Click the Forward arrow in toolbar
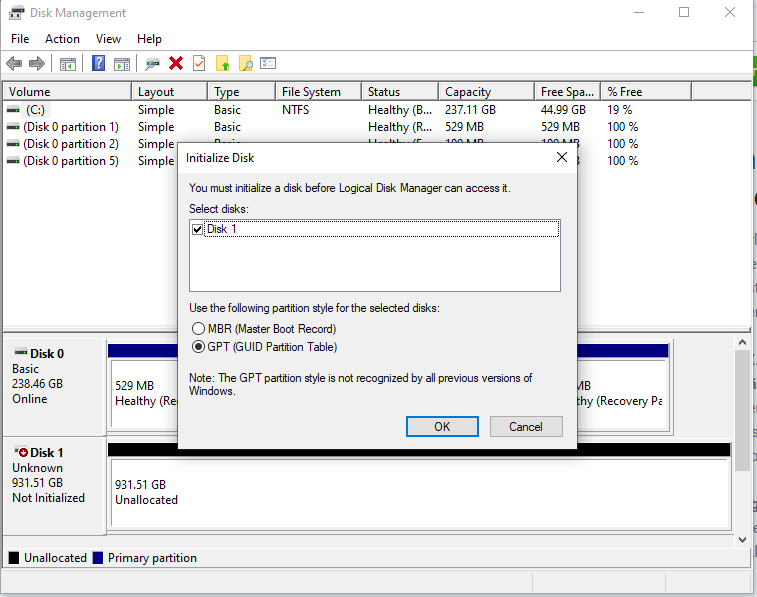The width and height of the screenshot is (757, 597). [x=37, y=63]
